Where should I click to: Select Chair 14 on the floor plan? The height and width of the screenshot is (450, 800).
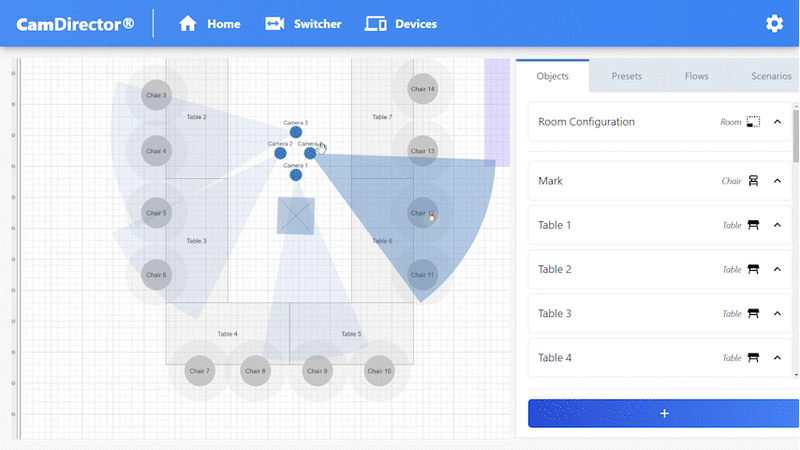coord(422,89)
